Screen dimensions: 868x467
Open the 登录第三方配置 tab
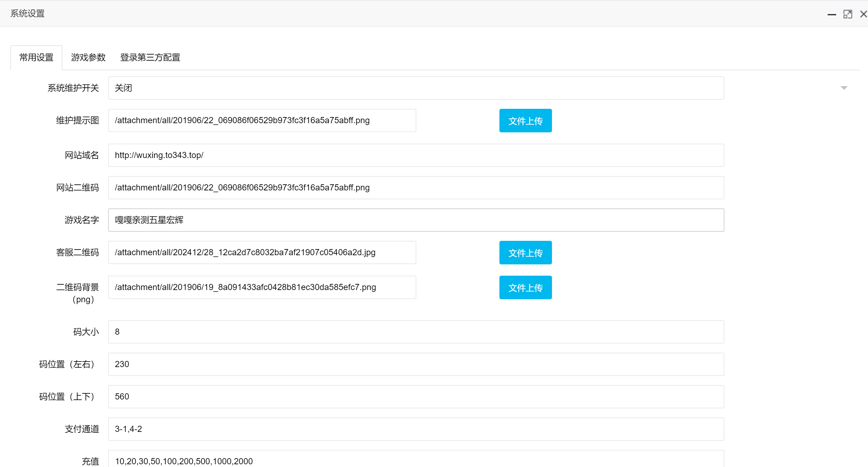point(150,58)
